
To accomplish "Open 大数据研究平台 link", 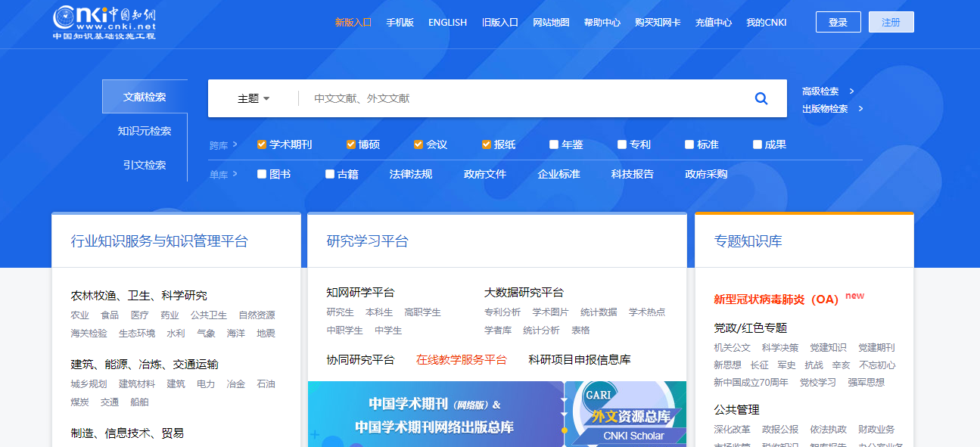I will point(524,293).
